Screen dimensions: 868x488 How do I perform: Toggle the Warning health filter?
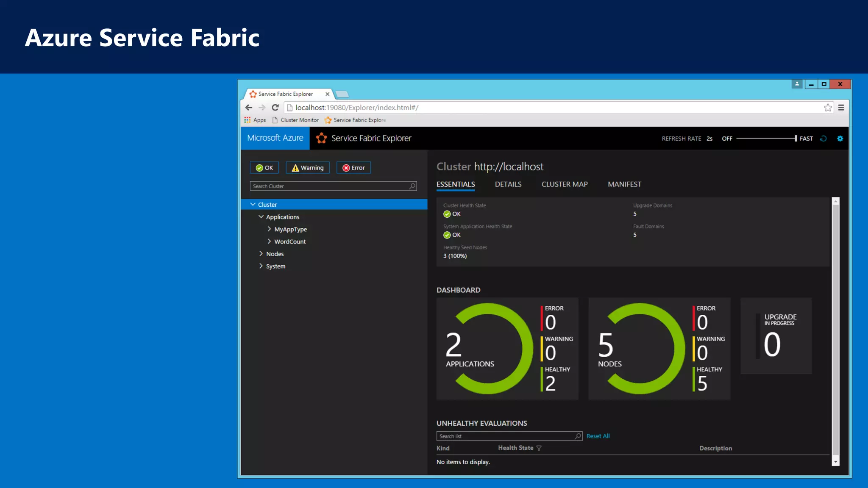(x=308, y=168)
